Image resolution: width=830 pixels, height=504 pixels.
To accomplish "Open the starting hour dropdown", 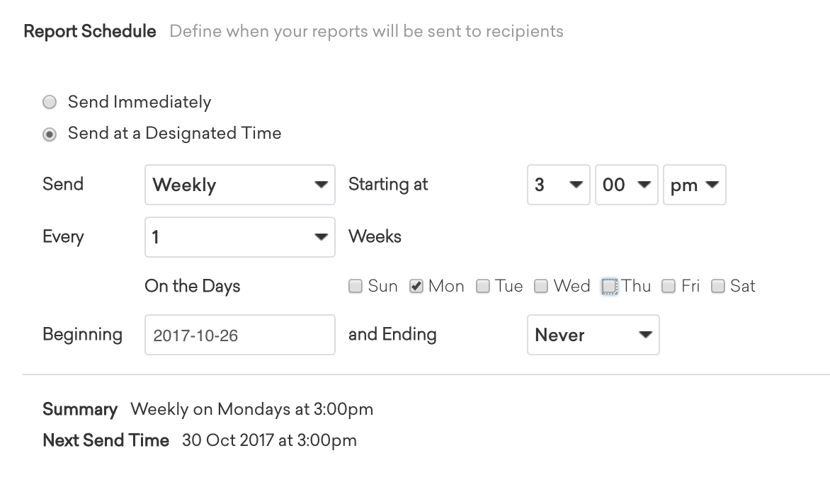I will click(558, 185).
